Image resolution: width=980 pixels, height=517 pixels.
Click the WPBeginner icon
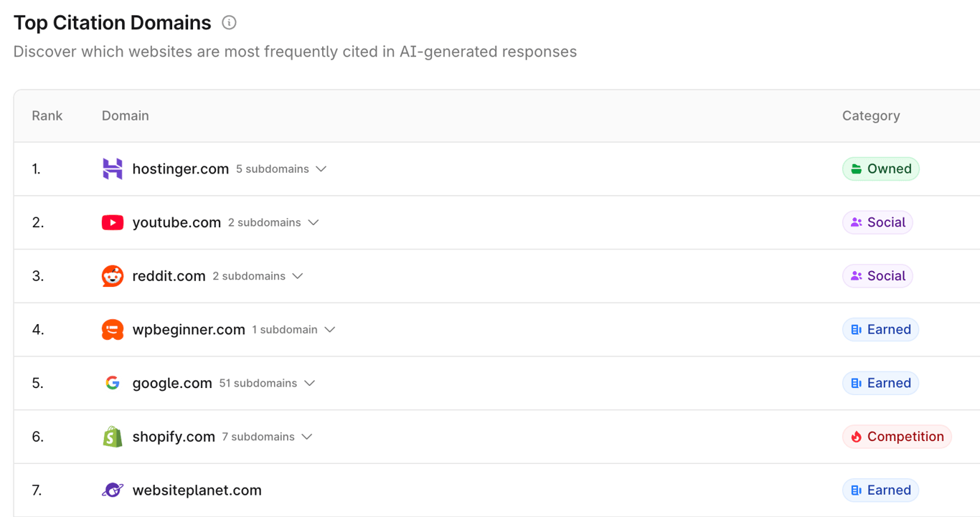tap(112, 329)
